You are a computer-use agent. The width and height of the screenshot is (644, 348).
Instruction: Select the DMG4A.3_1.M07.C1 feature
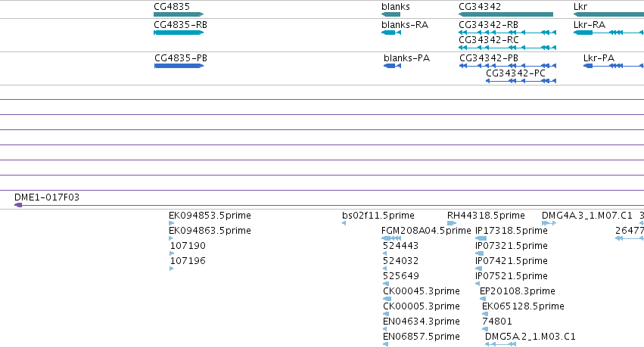(x=549, y=223)
